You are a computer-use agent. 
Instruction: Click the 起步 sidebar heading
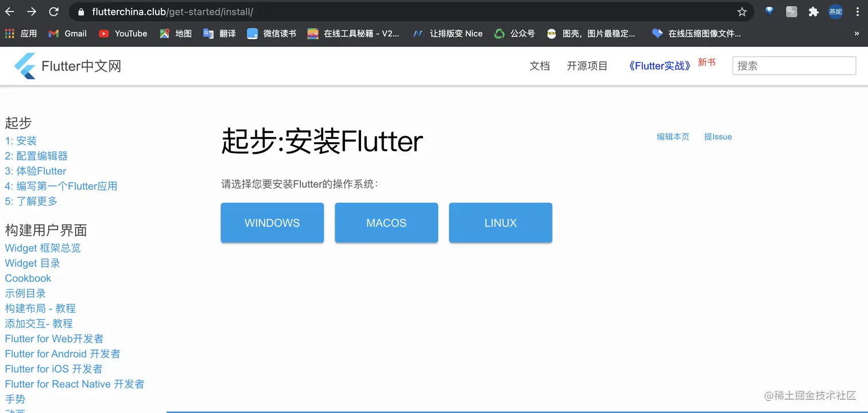click(18, 123)
